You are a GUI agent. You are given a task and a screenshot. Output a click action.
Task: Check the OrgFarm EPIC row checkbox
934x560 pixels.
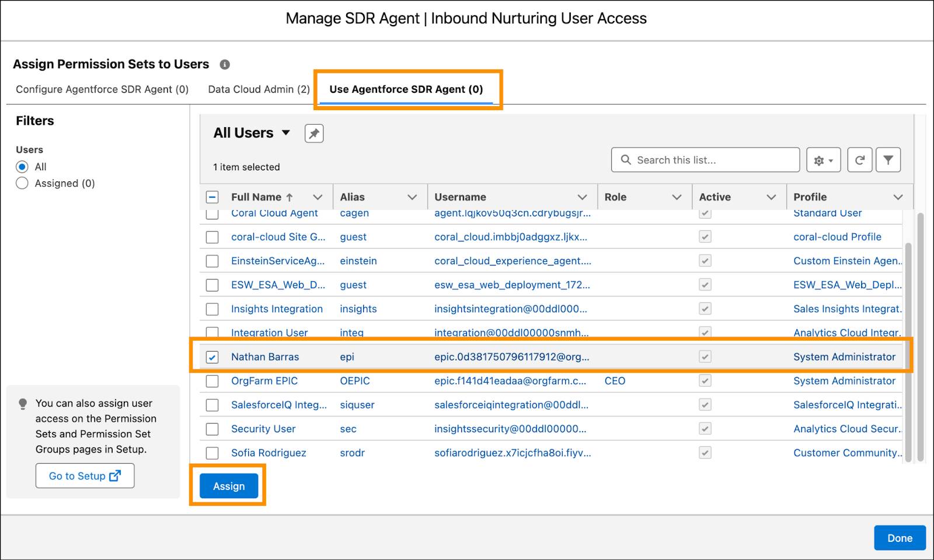click(x=212, y=381)
